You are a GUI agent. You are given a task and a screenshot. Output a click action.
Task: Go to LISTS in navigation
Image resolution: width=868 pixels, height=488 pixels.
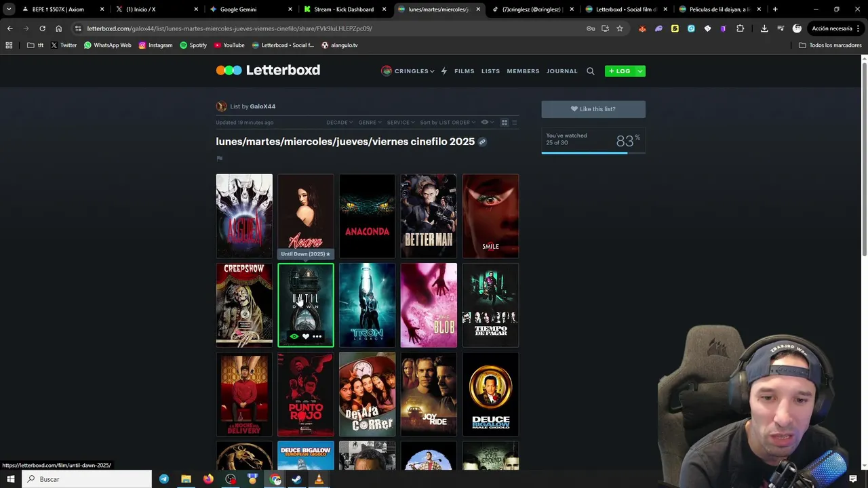pos(490,71)
